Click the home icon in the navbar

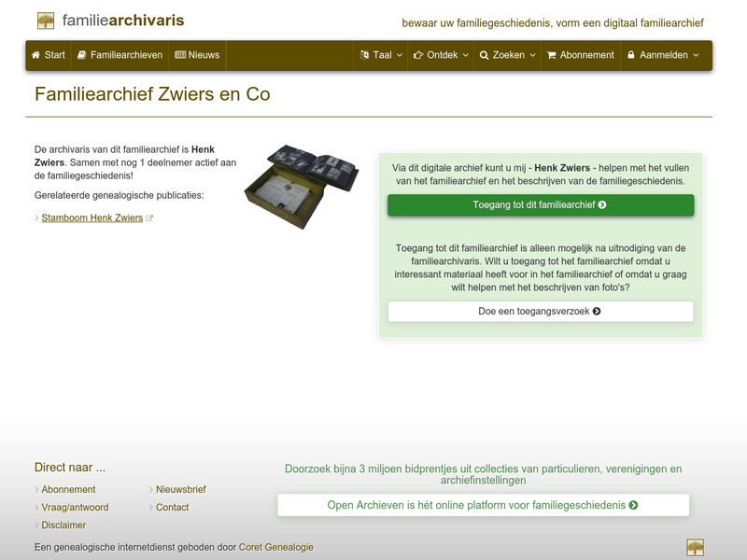point(35,55)
